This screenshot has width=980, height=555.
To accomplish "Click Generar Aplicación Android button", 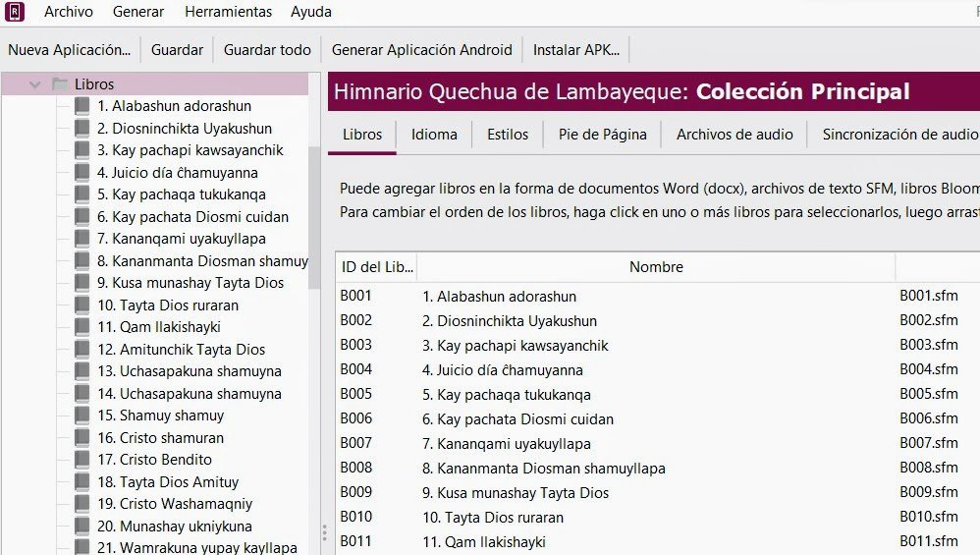I will pos(422,50).
